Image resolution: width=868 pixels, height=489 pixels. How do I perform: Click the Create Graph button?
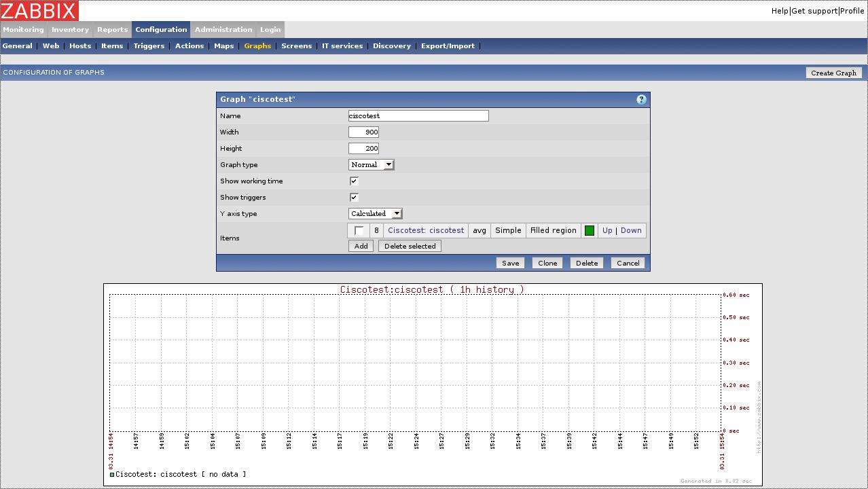click(833, 73)
